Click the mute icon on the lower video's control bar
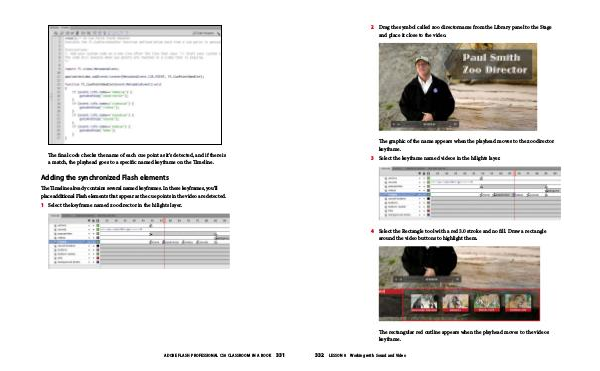 click(x=457, y=279)
